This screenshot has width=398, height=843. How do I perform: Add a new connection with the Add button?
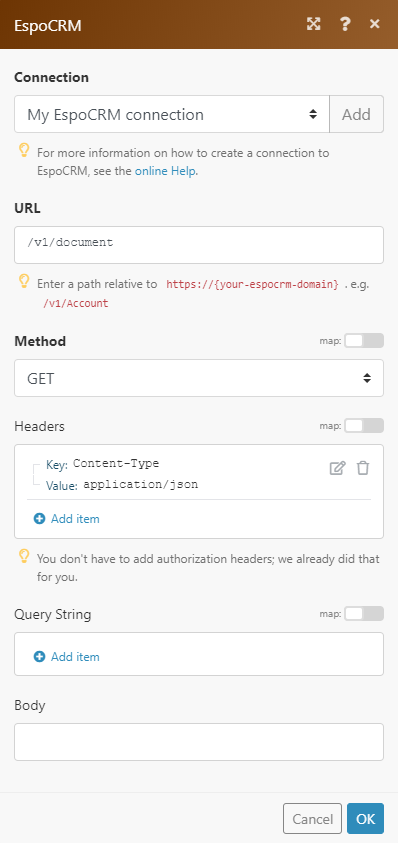click(x=357, y=114)
